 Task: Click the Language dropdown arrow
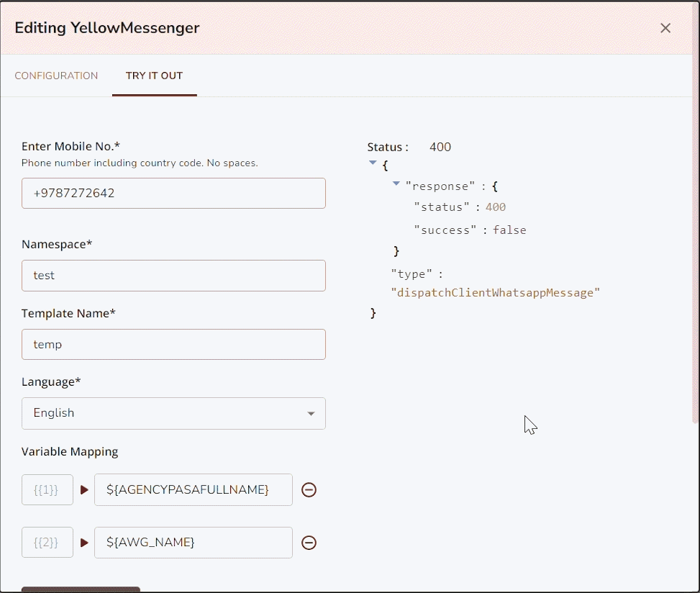coord(311,414)
